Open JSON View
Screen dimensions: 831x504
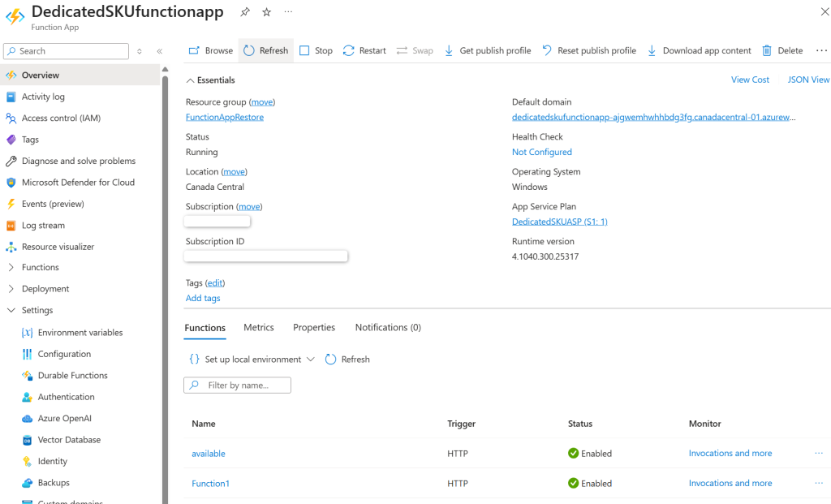click(x=808, y=80)
